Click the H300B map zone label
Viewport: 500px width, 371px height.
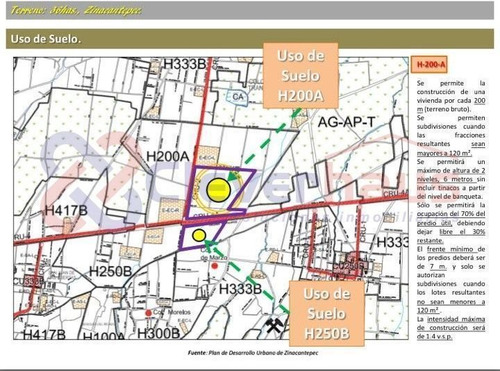point(159,332)
